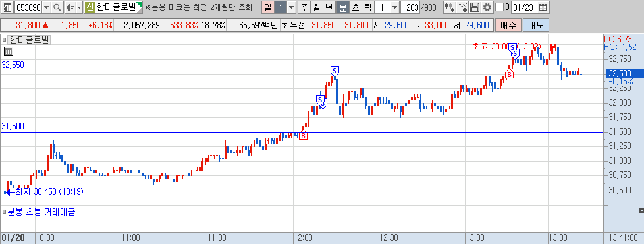Open the calendar date picker icon
Image resolution: width=644 pixels, height=244 pixels.
pyautogui.click(x=543, y=7)
